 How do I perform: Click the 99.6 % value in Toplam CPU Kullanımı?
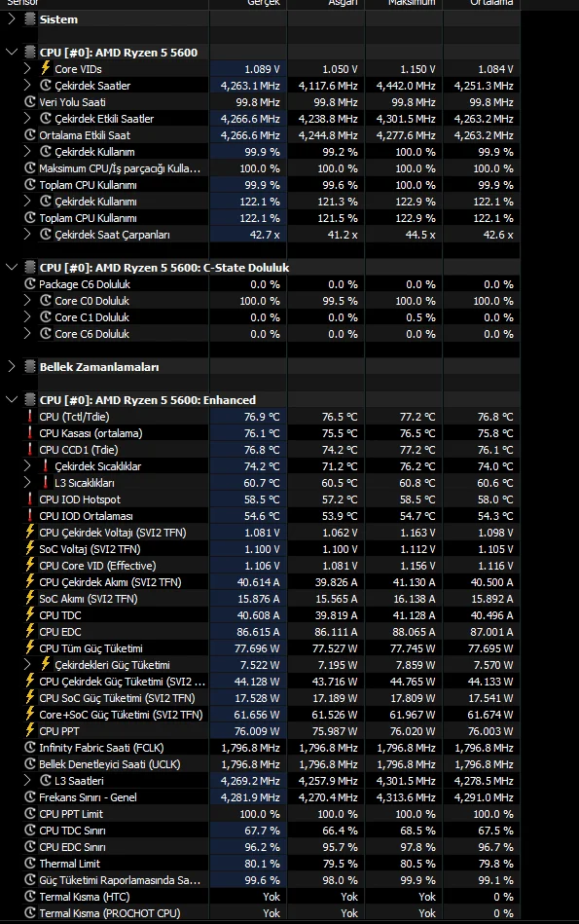(x=340, y=184)
